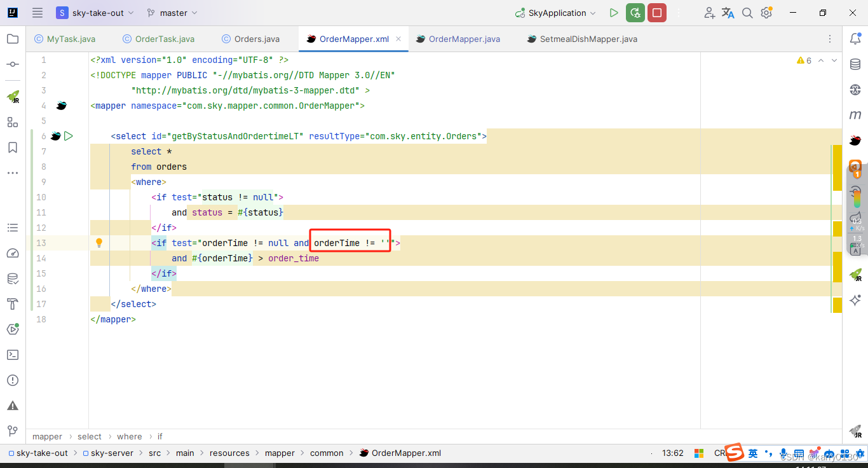
Task: Open the Database tool window on right sidebar
Action: [x=855, y=64]
